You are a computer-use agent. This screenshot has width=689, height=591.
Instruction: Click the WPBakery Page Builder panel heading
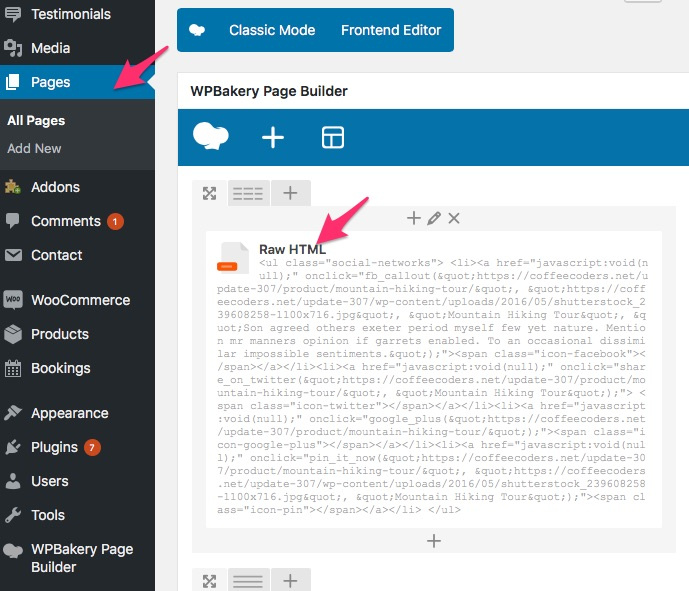[x=269, y=91]
